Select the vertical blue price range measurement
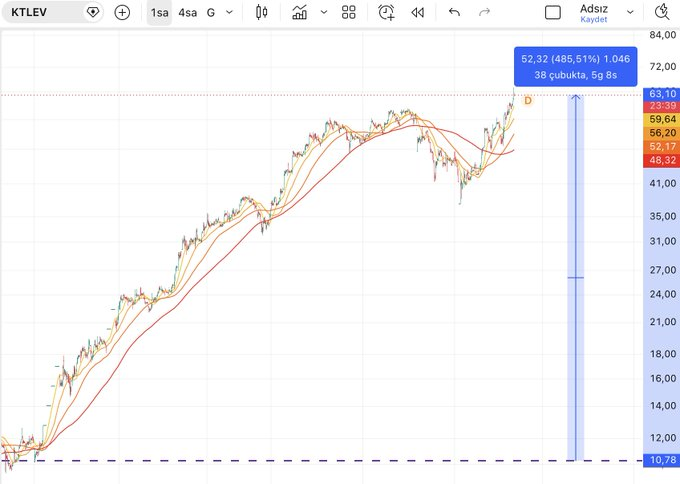The width and height of the screenshot is (680, 484). click(575, 278)
